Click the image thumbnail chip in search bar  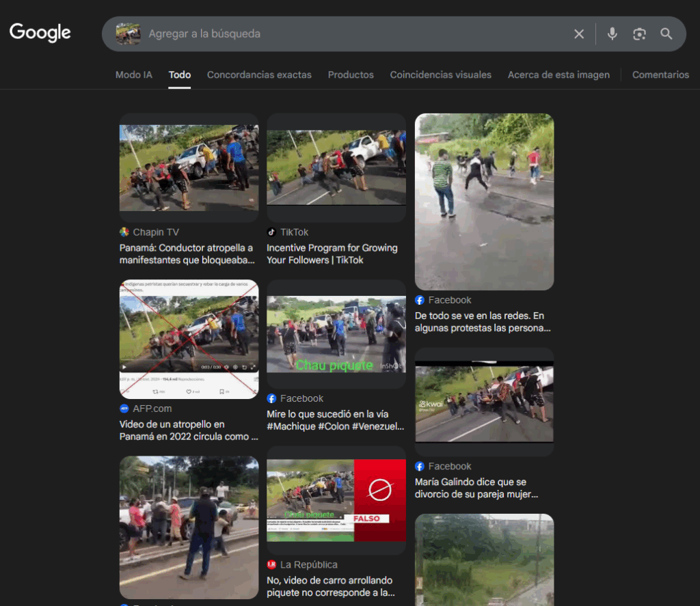click(x=128, y=33)
